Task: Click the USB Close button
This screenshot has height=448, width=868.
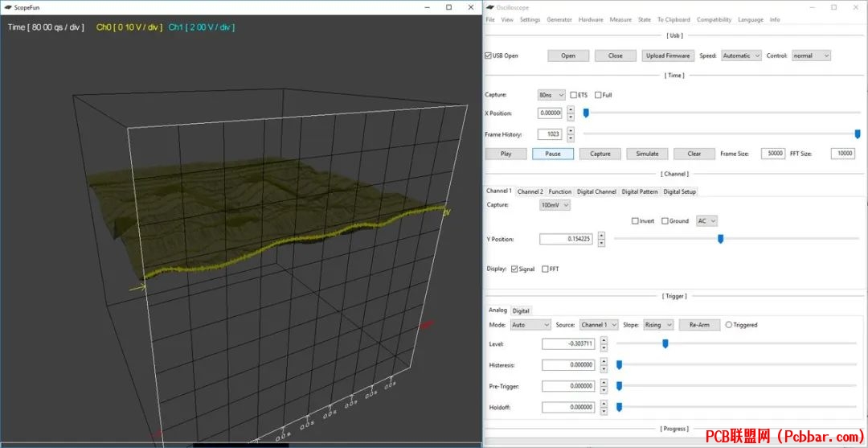Action: click(x=615, y=56)
